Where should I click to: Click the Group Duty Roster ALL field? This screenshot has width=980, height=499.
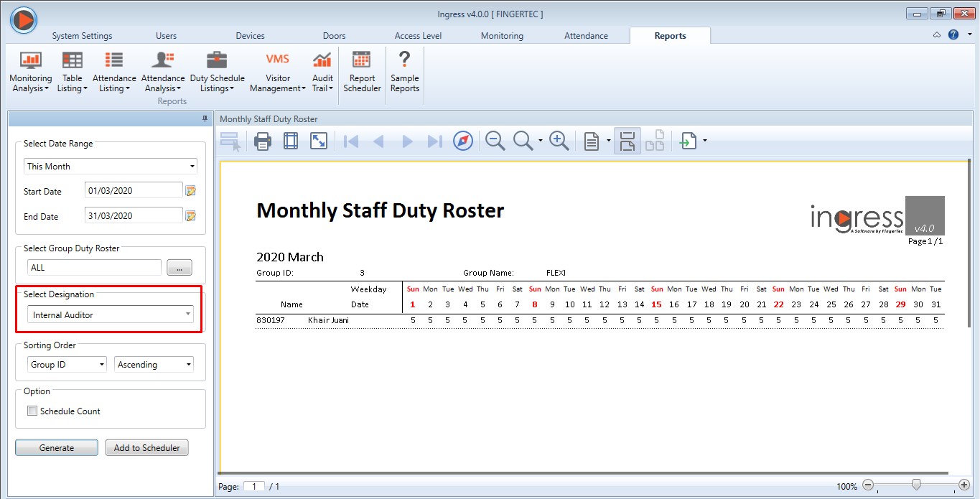point(94,268)
